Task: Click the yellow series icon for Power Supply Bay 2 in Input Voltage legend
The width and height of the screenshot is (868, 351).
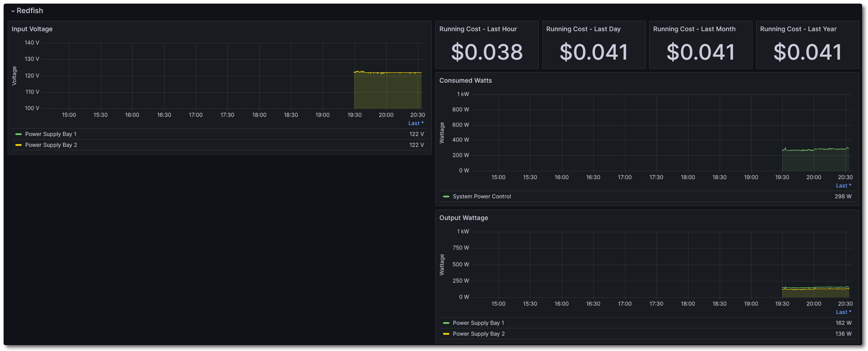Action: [x=18, y=145]
